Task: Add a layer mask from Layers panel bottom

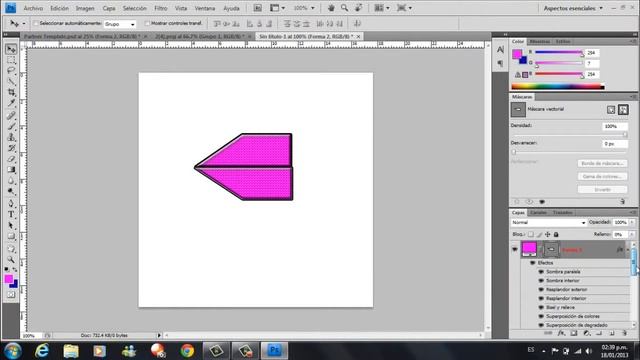Action: pyautogui.click(x=574, y=333)
